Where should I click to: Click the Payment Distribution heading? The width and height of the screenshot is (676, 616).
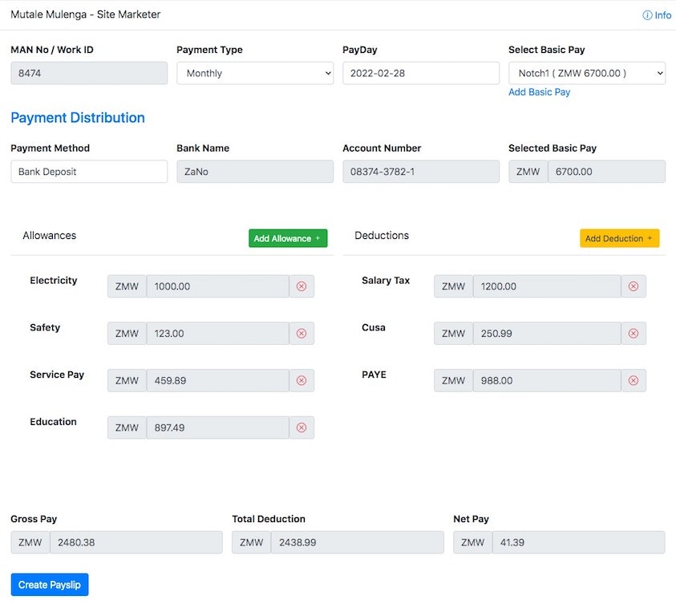78,118
